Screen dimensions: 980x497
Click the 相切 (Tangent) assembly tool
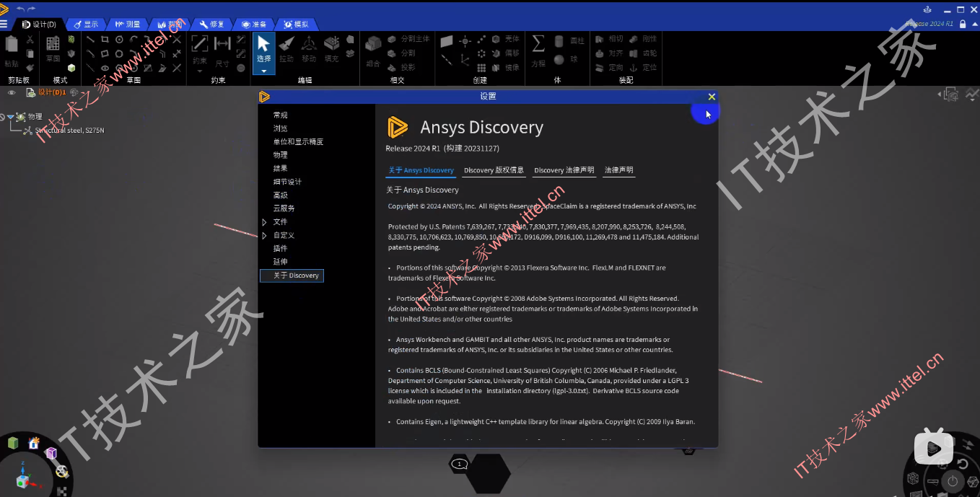(x=609, y=39)
